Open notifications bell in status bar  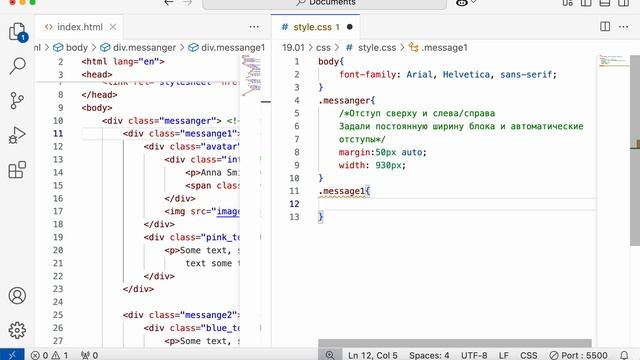pos(624,355)
